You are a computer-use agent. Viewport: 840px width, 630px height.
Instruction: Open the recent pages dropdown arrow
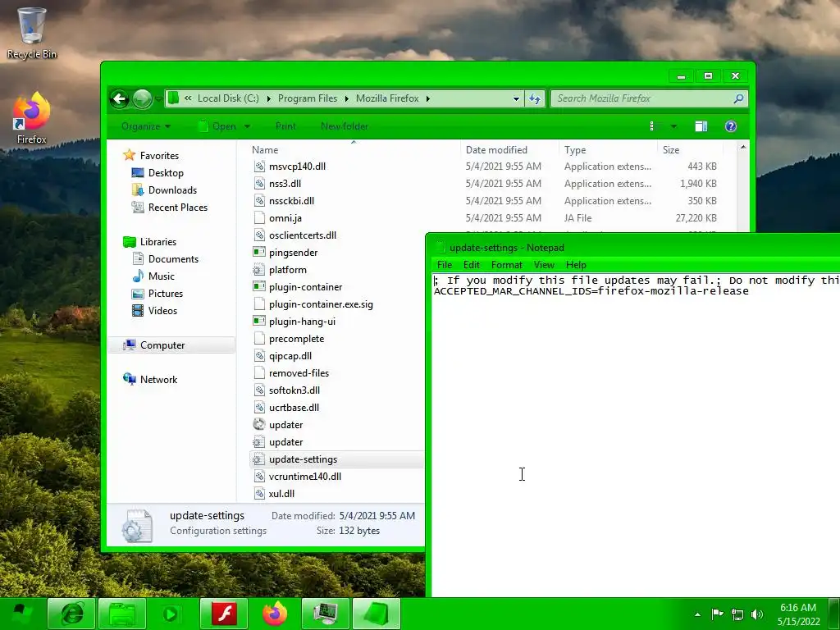click(158, 98)
